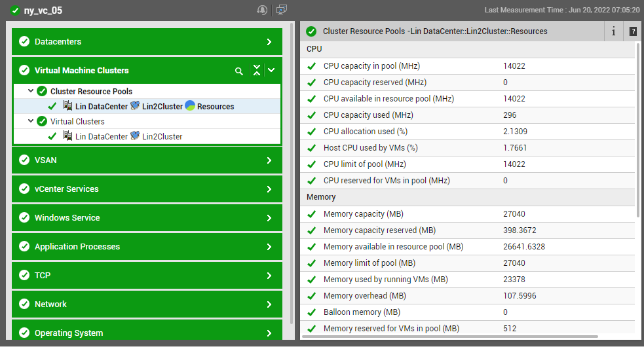The height and width of the screenshot is (347, 644).
Task: Select the Lin2Cluster Resources pool descriptor
Action: (x=147, y=106)
